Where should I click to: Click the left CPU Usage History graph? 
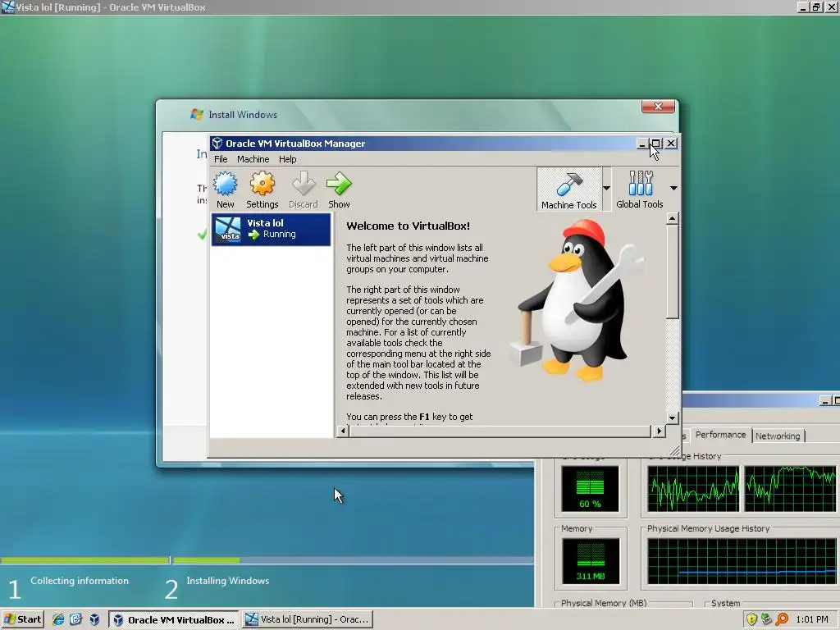coord(693,489)
